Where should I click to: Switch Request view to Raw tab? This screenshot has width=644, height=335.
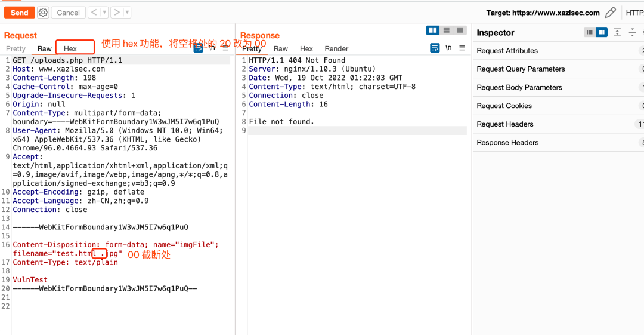pyautogui.click(x=44, y=48)
